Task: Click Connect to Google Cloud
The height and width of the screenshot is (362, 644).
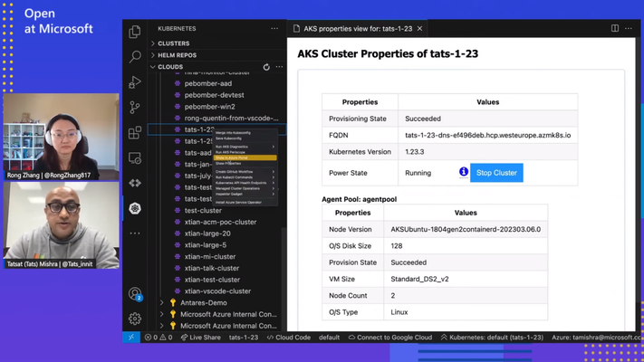Action: tap(390, 338)
